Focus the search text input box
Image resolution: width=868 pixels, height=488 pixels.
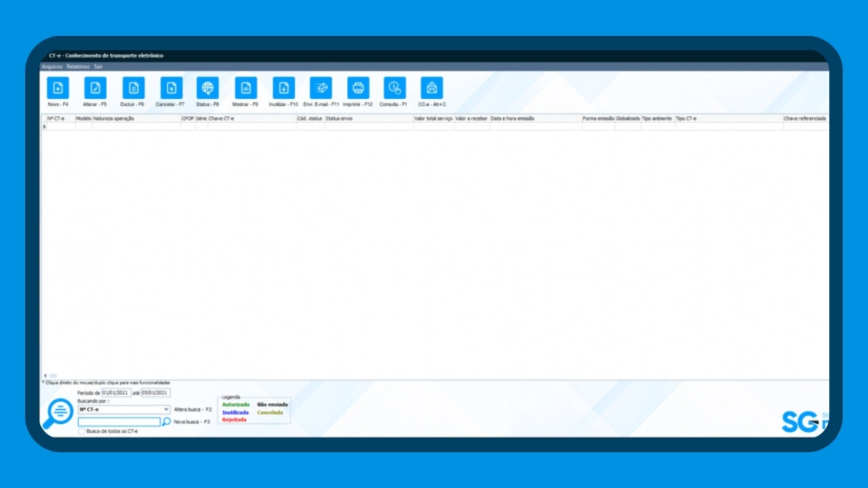[x=119, y=422]
